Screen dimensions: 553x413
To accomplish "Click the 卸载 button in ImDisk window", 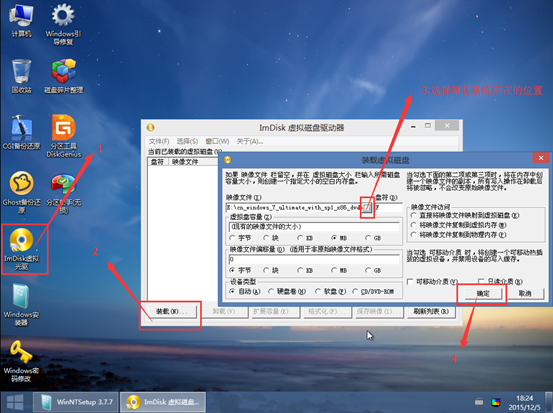I will 224,311.
